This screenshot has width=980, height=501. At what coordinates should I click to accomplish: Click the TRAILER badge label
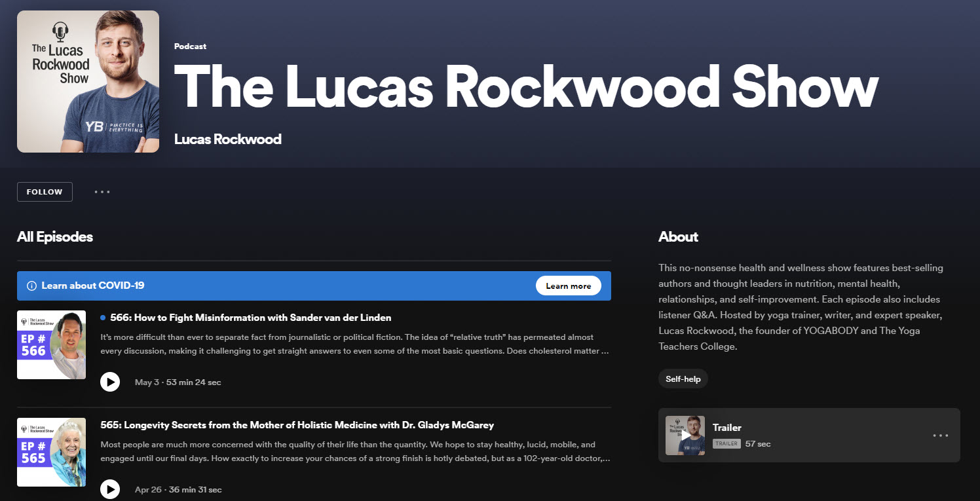(726, 444)
